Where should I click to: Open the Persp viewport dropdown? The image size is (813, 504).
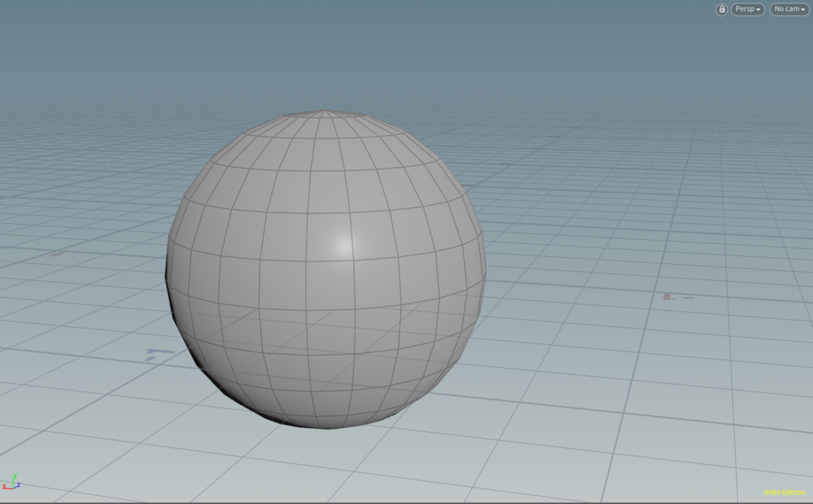pyautogui.click(x=748, y=9)
